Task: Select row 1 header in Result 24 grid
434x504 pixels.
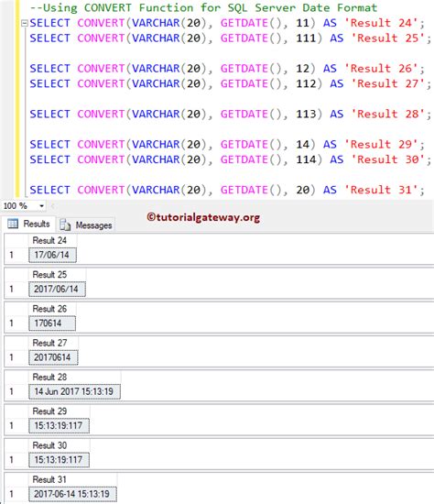Action: pos(16,255)
